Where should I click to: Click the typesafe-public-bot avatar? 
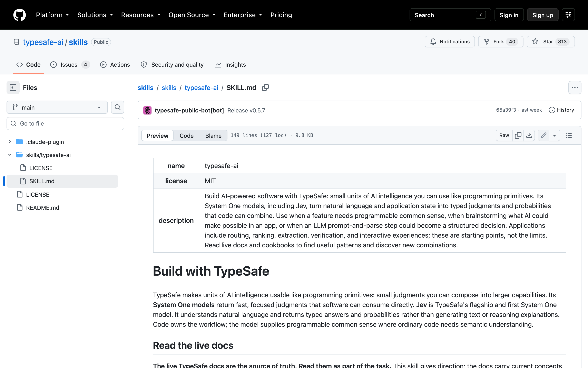click(x=147, y=110)
